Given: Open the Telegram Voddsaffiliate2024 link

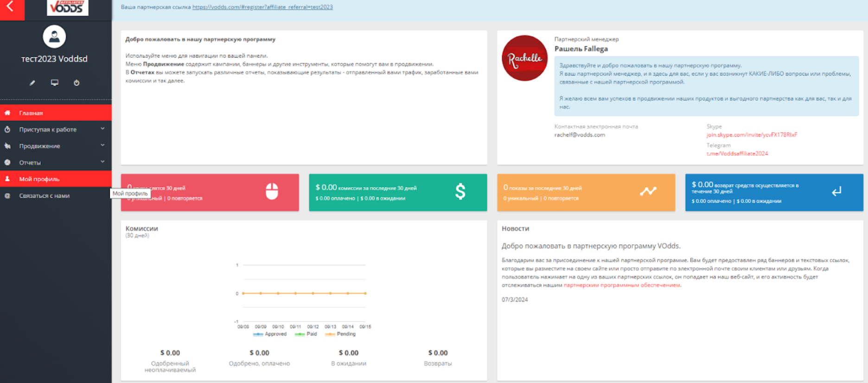Looking at the screenshot, I should (737, 154).
